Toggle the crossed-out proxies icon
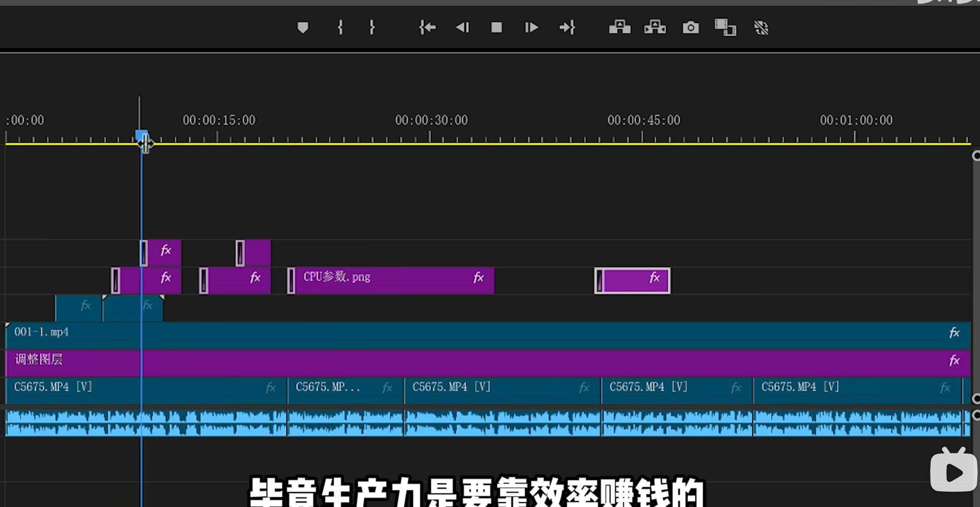 761,27
